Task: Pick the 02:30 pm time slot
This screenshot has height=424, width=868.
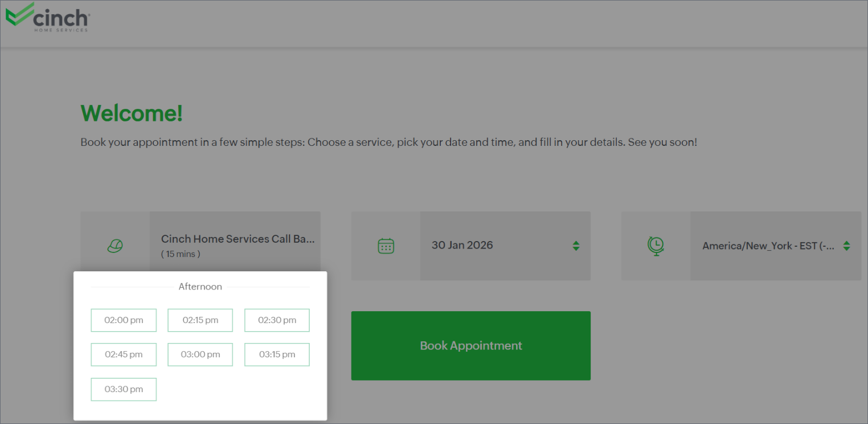Action: click(277, 320)
